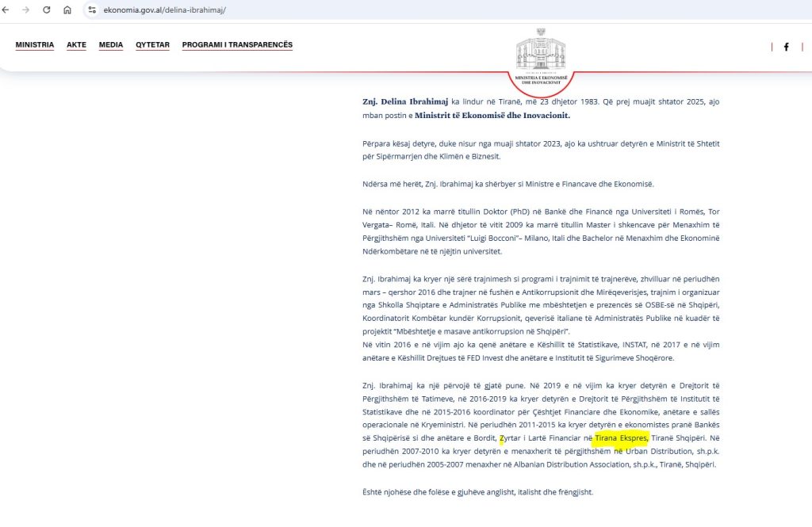Open the MINISTRIA menu
Viewport: 812px width, 527px height.
point(35,45)
